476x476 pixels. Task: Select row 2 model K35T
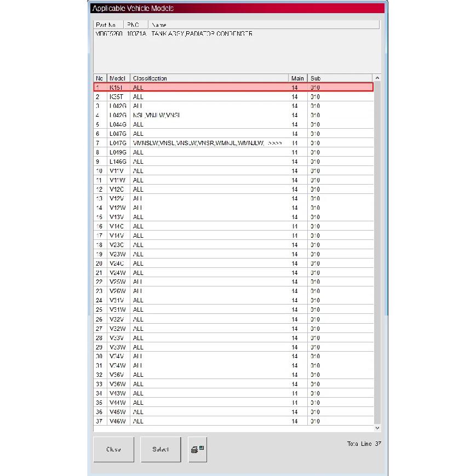click(233, 97)
